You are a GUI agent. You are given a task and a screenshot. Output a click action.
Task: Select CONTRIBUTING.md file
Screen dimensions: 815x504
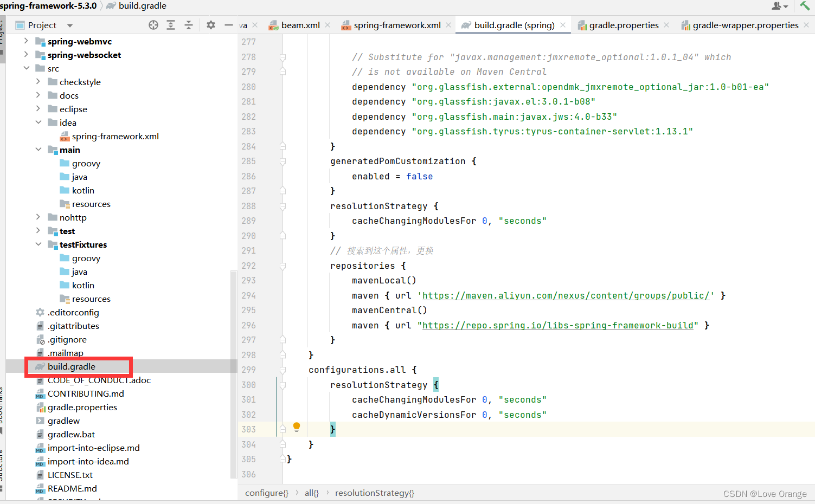pyautogui.click(x=86, y=393)
